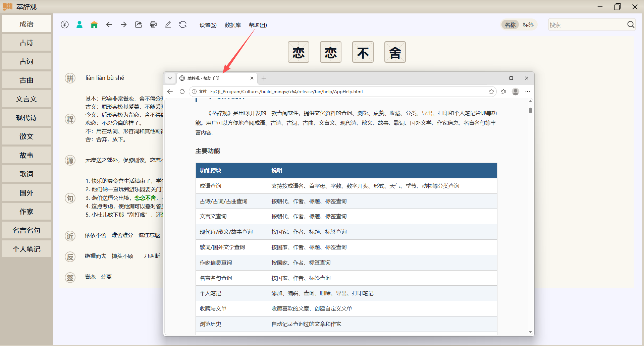The image size is (644, 346).
Task: Open the browser profile avatar
Action: pos(516,92)
